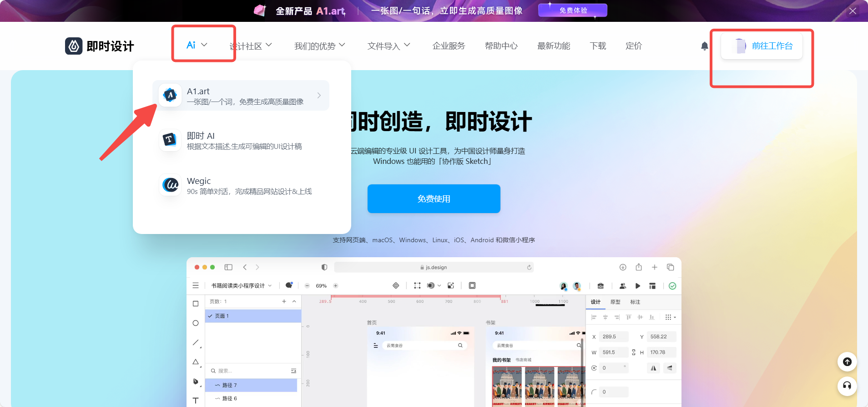Image resolution: width=868 pixels, height=407 pixels.
Task: Click the browser share icon
Action: tap(639, 267)
